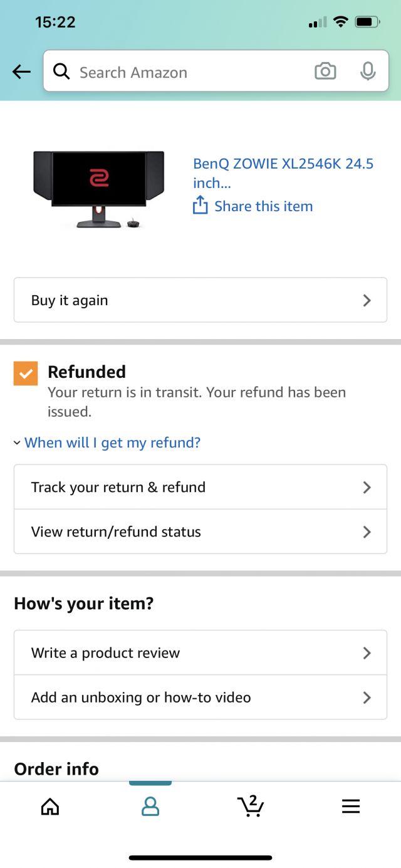Click chevron on Buy it again row

tap(367, 300)
